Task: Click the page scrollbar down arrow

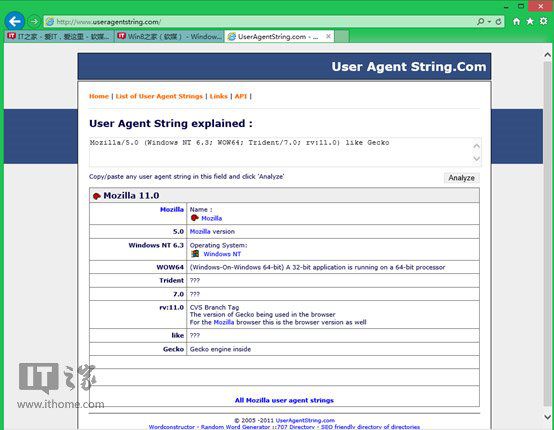Action: click(547, 417)
